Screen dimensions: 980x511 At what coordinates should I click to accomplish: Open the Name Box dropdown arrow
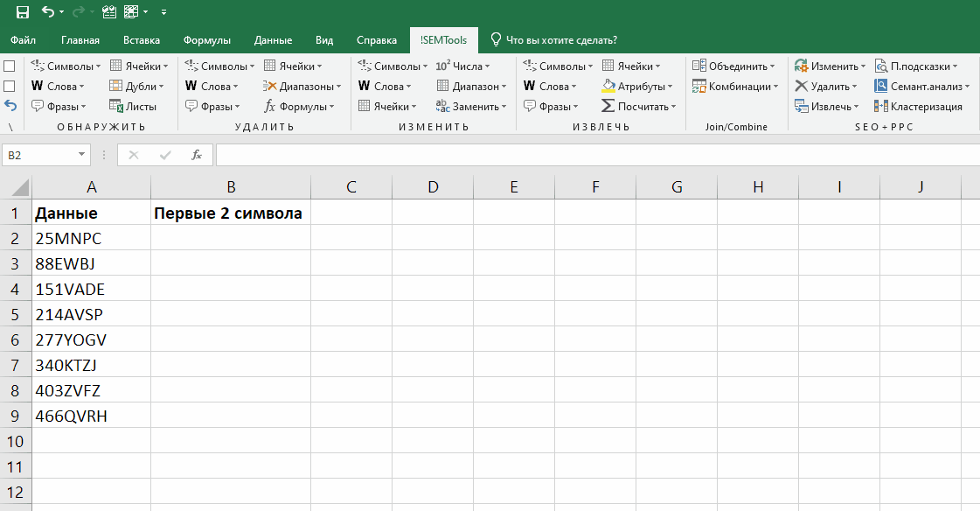coord(81,155)
